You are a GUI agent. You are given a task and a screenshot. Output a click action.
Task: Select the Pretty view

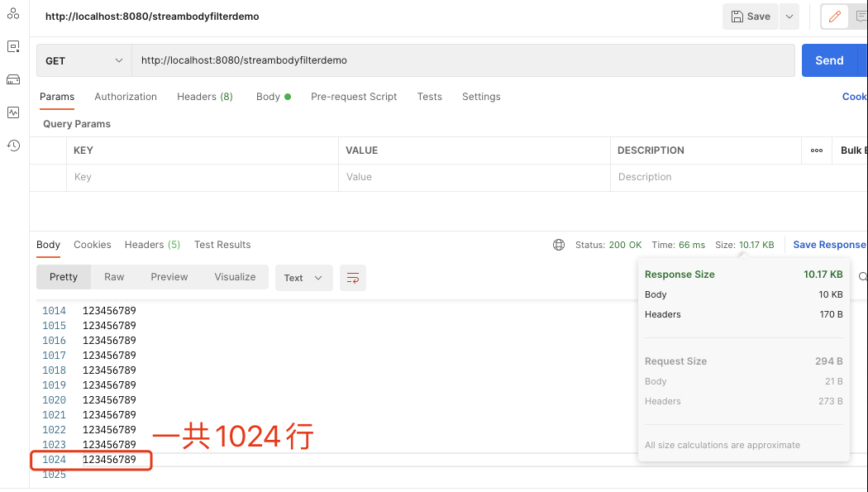point(64,277)
